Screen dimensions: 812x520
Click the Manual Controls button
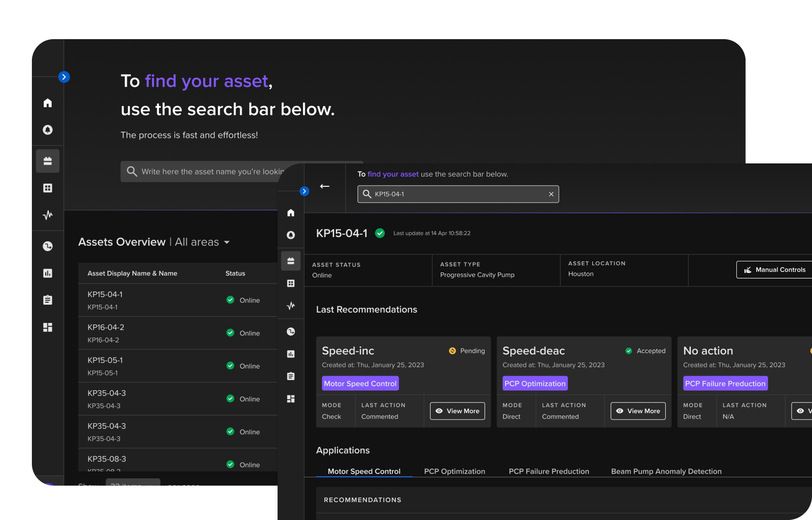[x=775, y=270]
